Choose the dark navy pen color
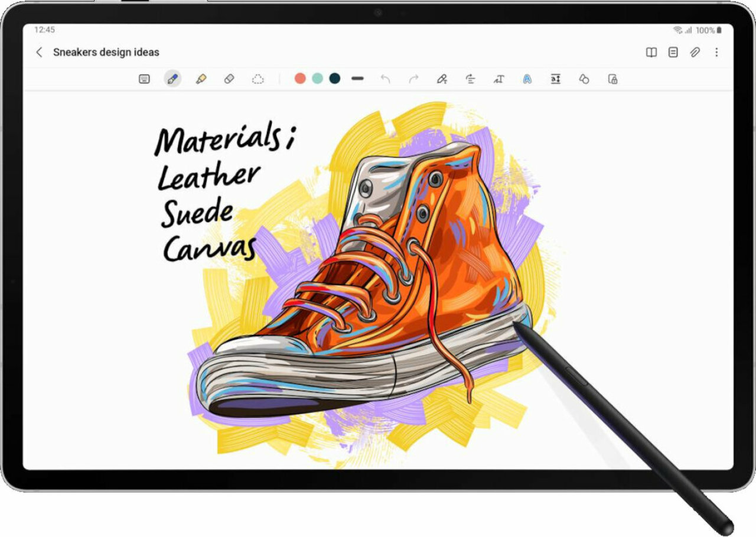The height and width of the screenshot is (537, 756). [x=335, y=79]
